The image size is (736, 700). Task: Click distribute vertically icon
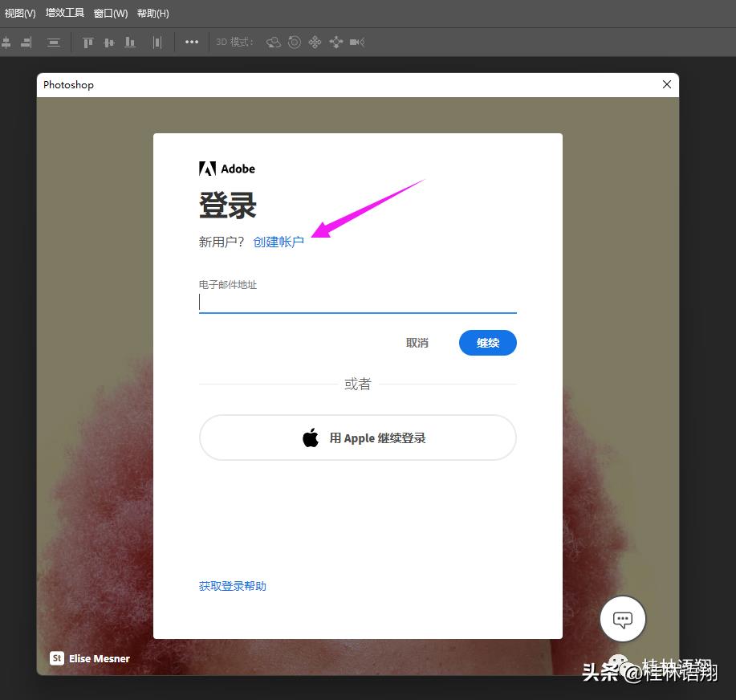click(x=54, y=43)
